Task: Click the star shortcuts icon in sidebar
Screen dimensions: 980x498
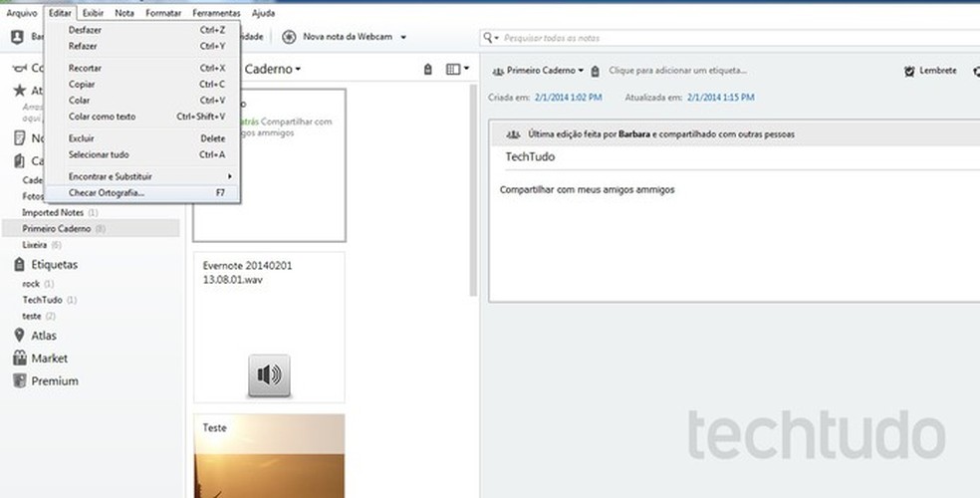Action: point(20,91)
